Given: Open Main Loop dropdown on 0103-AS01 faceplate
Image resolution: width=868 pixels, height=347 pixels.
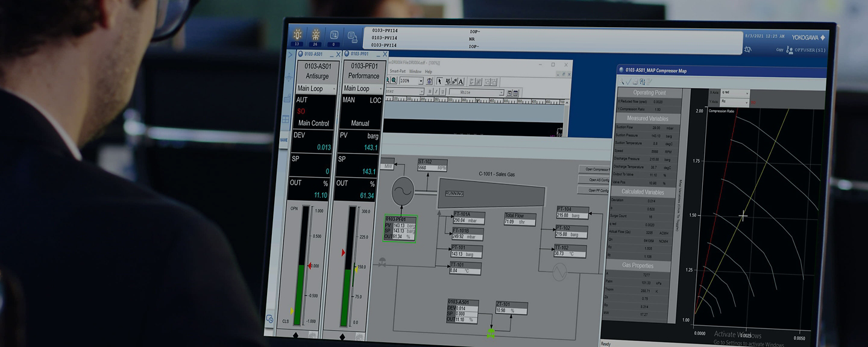Looking at the screenshot, I should [x=316, y=89].
